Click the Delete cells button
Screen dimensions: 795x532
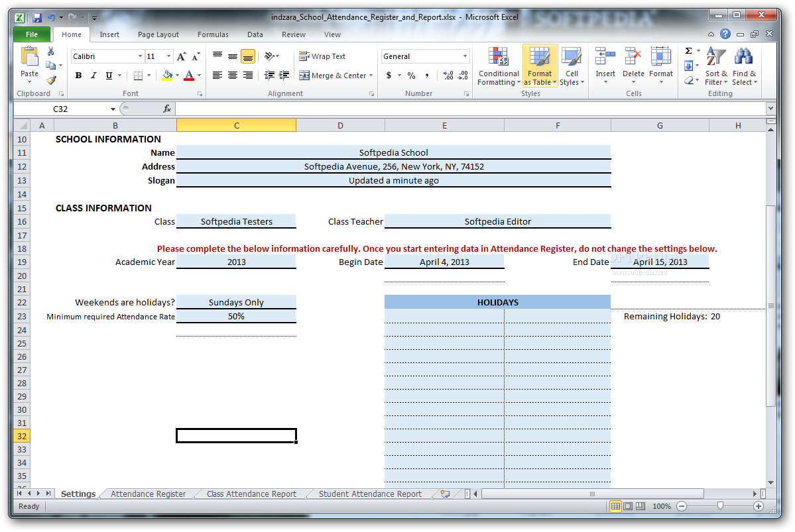click(633, 66)
